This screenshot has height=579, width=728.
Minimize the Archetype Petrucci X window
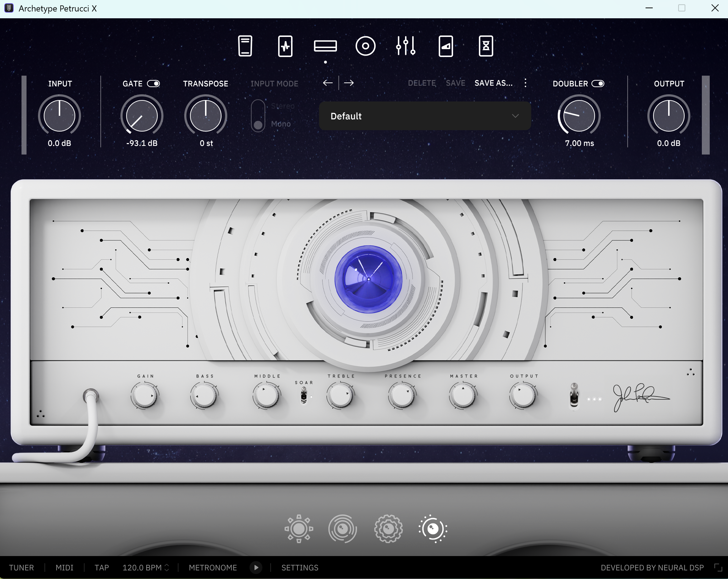coord(649,8)
